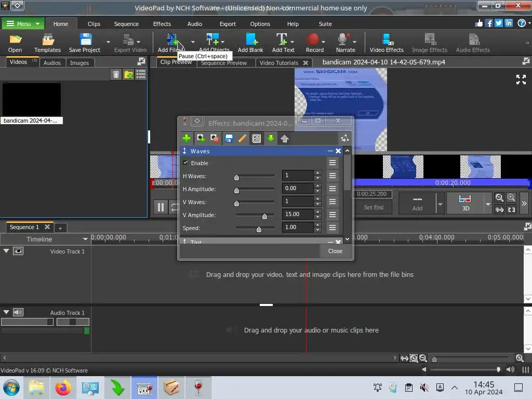The height and width of the screenshot is (399, 532).
Task: Open Video Effects from the toolbar
Action: (387, 43)
